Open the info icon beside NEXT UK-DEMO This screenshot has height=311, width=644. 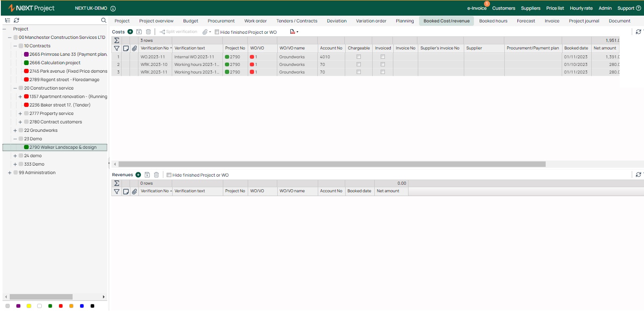click(x=113, y=8)
